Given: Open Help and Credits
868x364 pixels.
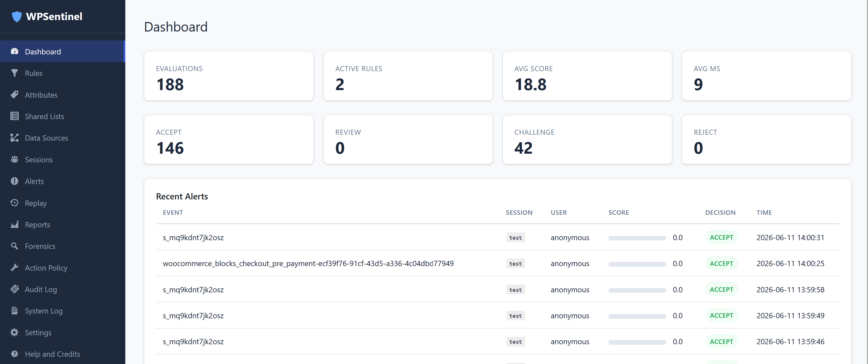Looking at the screenshot, I should pos(62,354).
